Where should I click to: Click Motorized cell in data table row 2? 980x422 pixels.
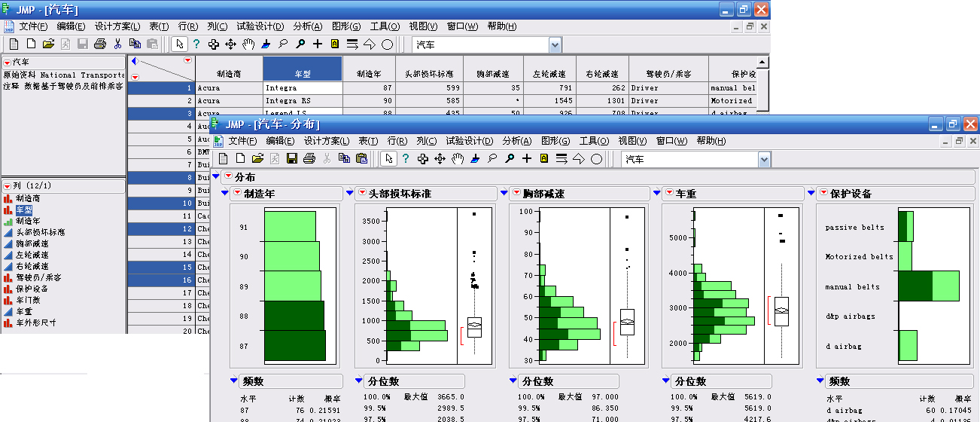732,100
